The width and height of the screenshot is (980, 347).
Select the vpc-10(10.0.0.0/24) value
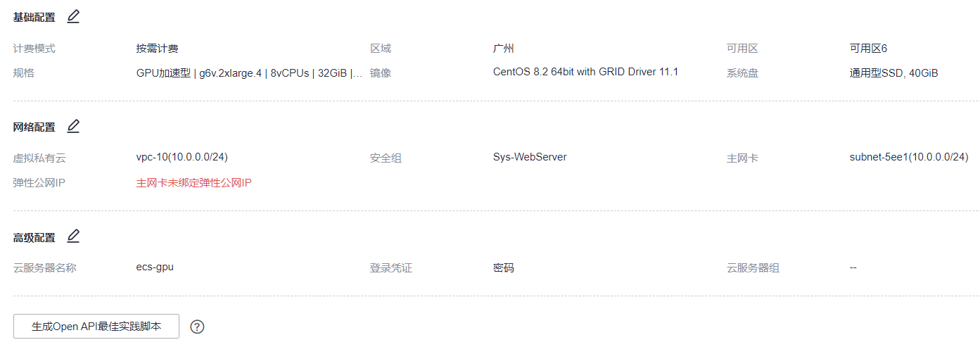pos(182,157)
